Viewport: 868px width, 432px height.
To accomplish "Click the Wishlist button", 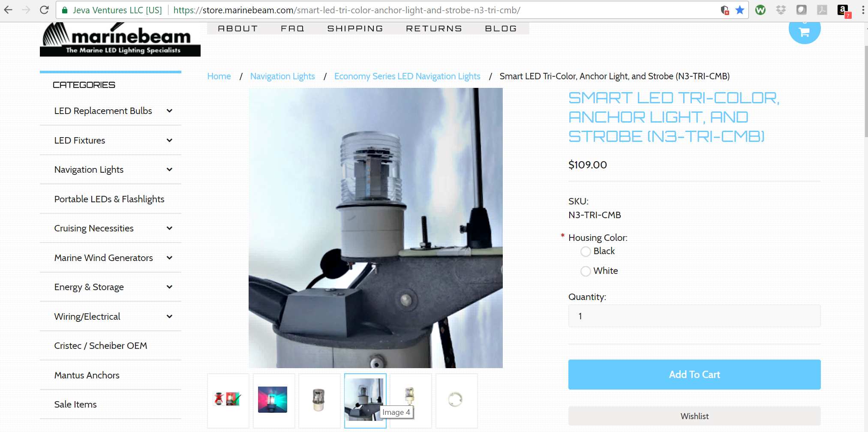I will 694,416.
